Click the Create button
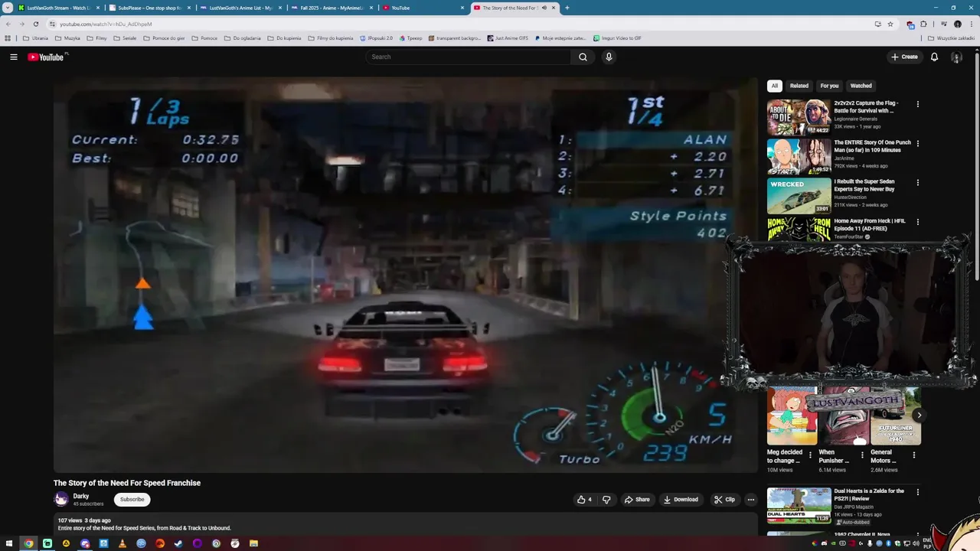This screenshot has width=980, height=551. 904,57
